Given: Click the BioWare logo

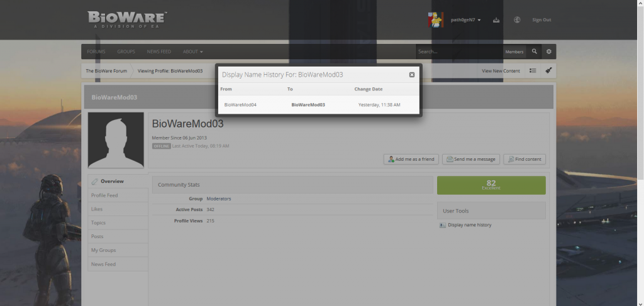Looking at the screenshot, I should tap(127, 19).
